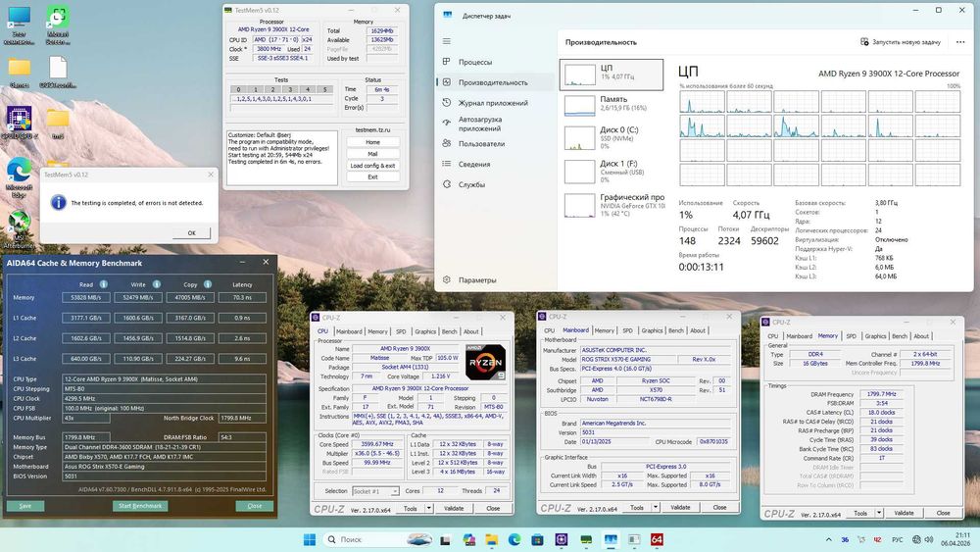Open MSI Afterburner desktop shortcut
The image size is (980, 552).
coord(20,230)
